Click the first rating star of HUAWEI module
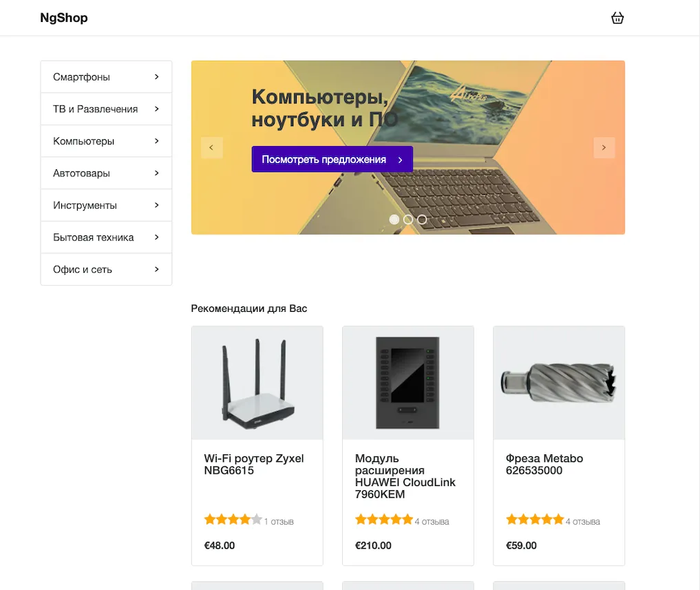700x590 pixels. click(361, 520)
